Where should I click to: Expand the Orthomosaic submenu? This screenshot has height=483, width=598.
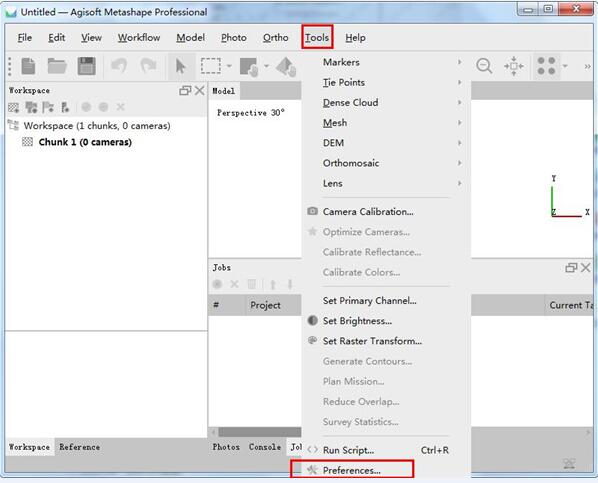coord(385,163)
